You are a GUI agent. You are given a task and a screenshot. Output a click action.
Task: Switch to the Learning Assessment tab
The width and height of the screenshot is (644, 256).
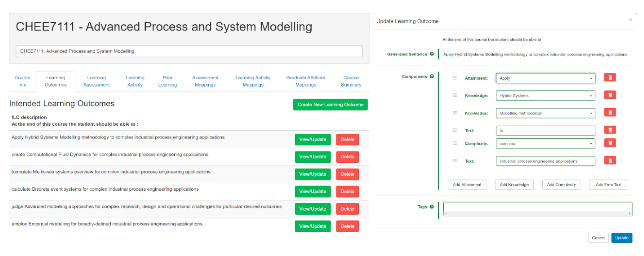pyautogui.click(x=97, y=81)
